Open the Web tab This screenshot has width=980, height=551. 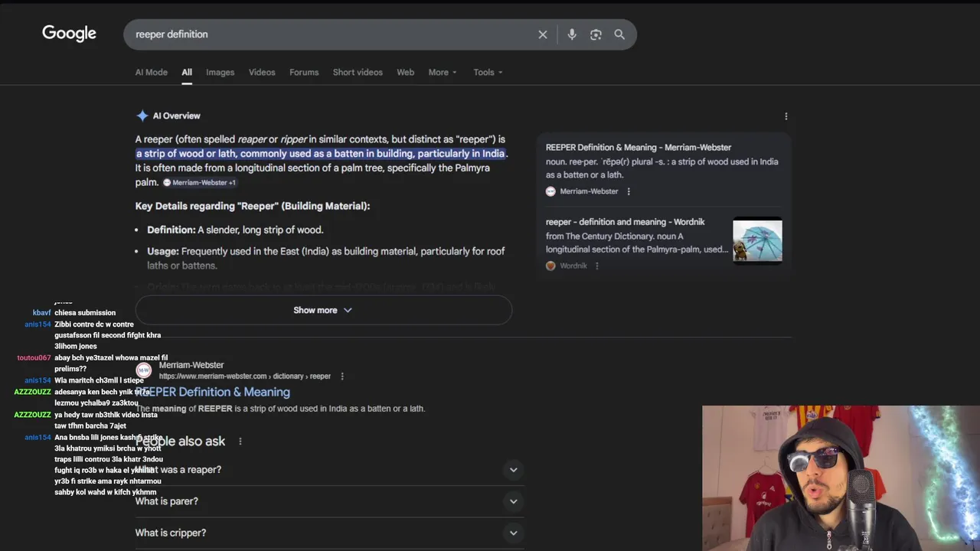[x=405, y=72]
